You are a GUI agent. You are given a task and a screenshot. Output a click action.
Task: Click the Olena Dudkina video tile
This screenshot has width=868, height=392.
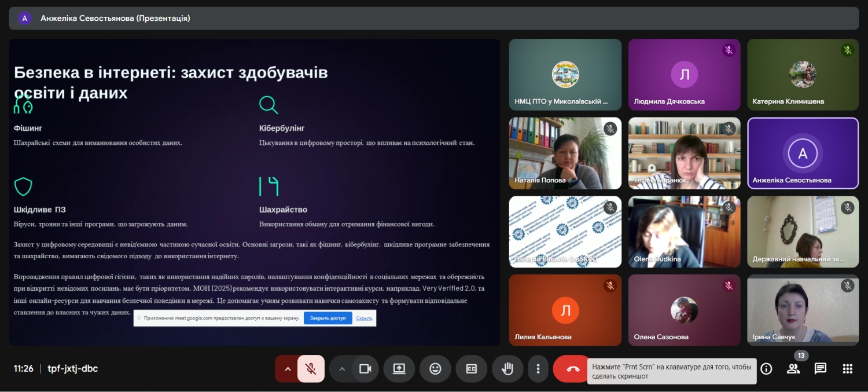click(x=684, y=232)
